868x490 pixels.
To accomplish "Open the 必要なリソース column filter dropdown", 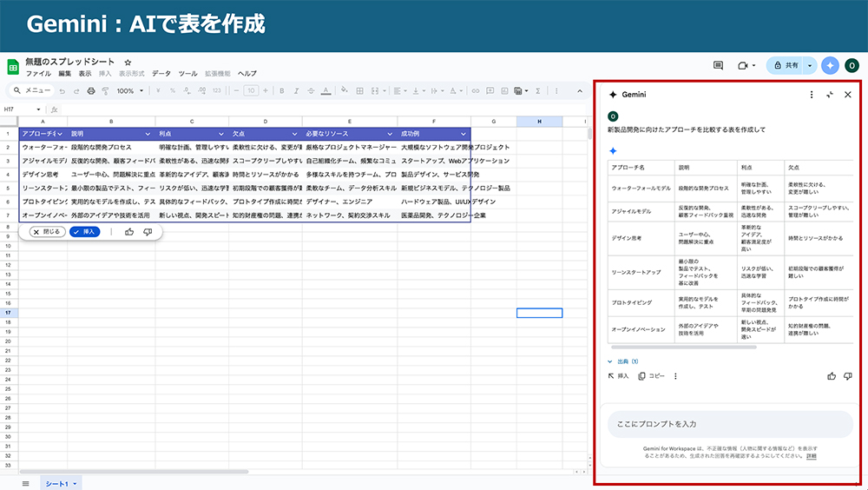I will click(x=390, y=134).
